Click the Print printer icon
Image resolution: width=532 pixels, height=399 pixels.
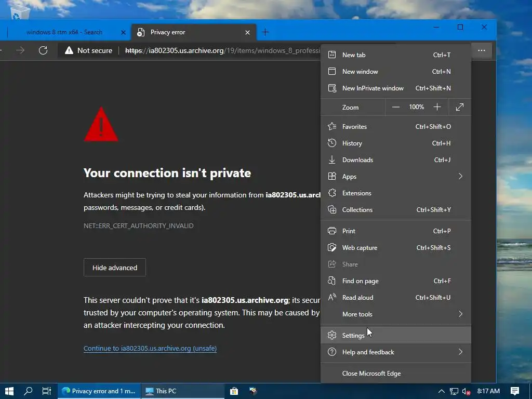point(332,231)
